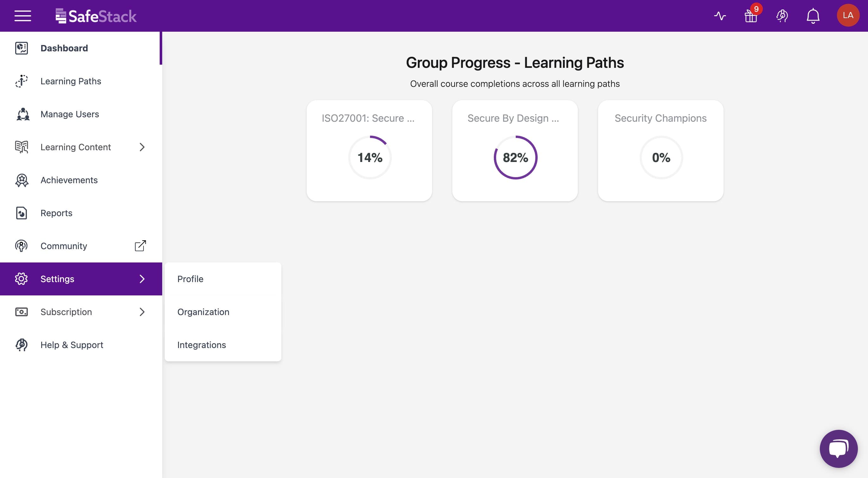Expand the Subscription chevron
Screen dimensions: 868x478
(142, 312)
